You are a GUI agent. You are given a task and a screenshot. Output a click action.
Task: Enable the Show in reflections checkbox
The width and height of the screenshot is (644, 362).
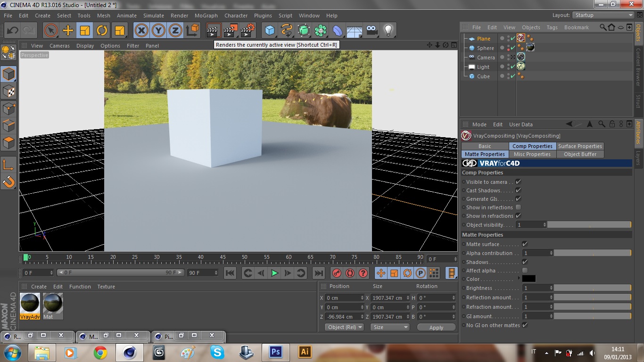[518, 207]
